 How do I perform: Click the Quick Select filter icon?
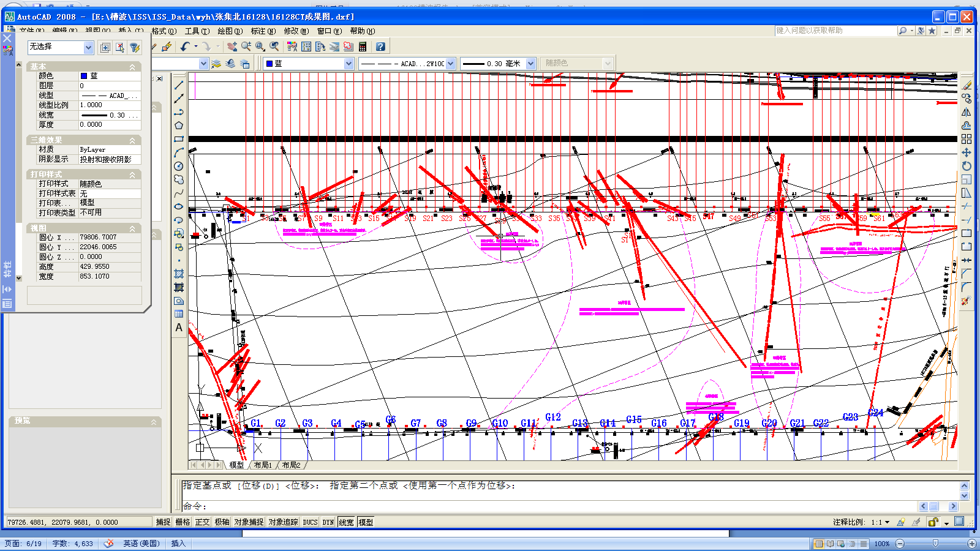pyautogui.click(x=134, y=48)
